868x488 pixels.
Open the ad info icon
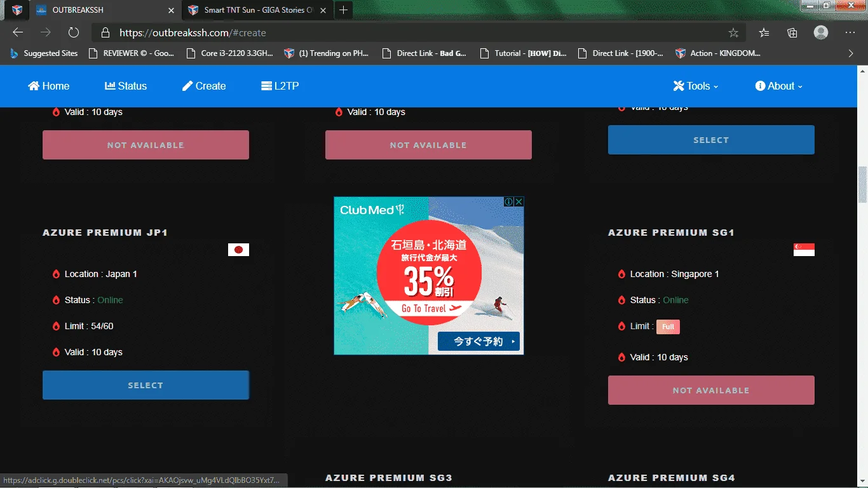509,201
